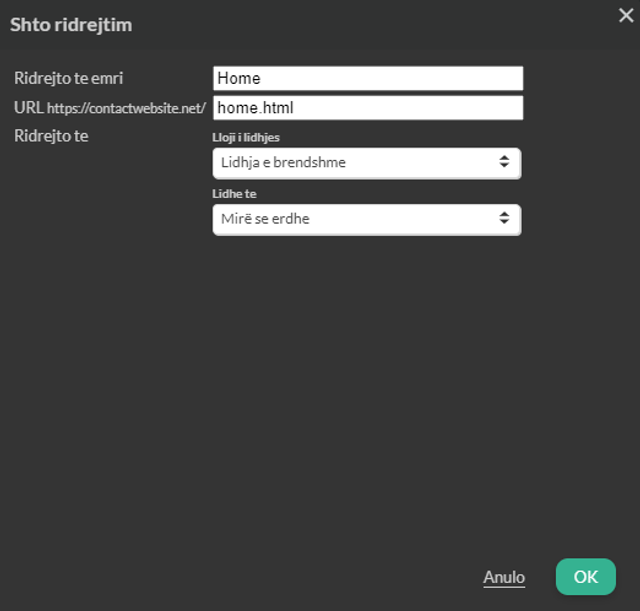Click the Lidhe te caption
This screenshot has height=611, width=640.
point(234,193)
